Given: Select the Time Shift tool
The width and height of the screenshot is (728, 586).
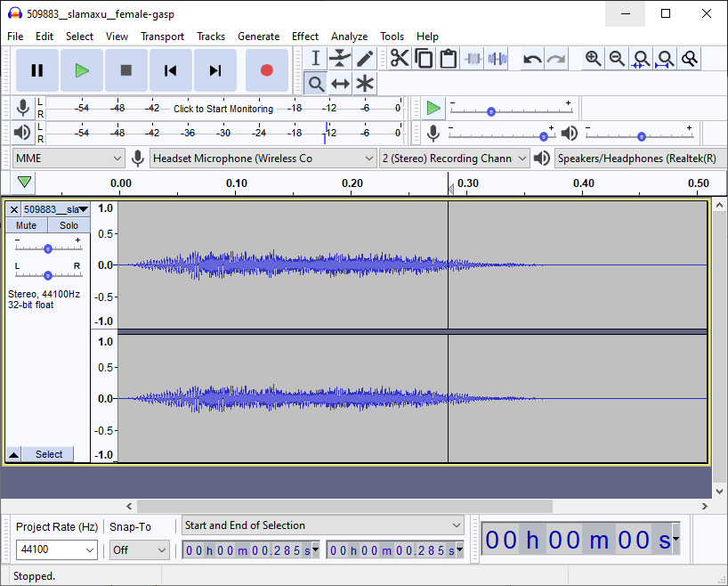Looking at the screenshot, I should (x=340, y=84).
